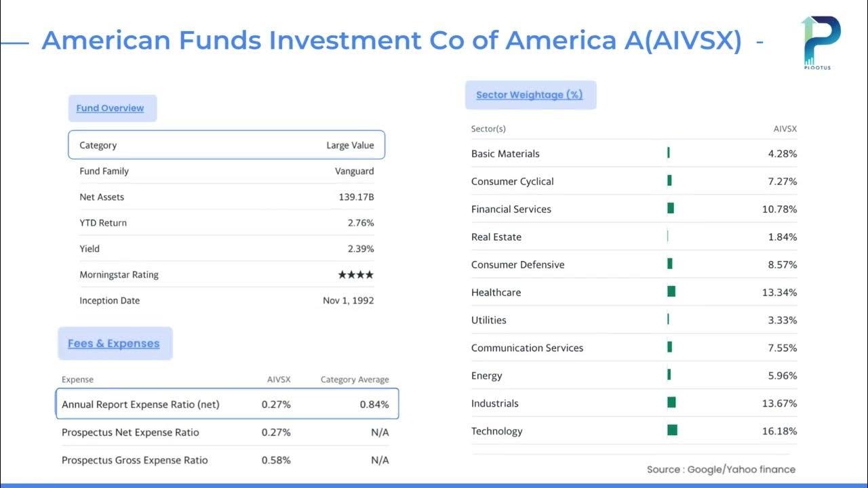Image resolution: width=868 pixels, height=488 pixels.
Task: Click the Fund Family Vanguard value
Action: [x=354, y=171]
